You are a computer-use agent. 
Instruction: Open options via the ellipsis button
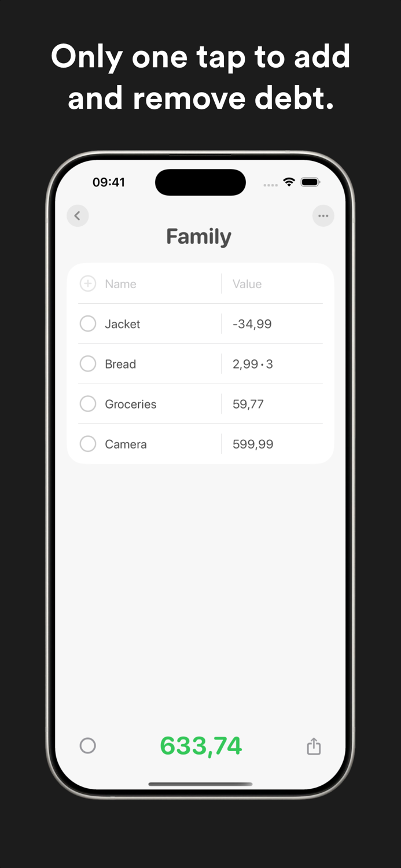pos(323,215)
